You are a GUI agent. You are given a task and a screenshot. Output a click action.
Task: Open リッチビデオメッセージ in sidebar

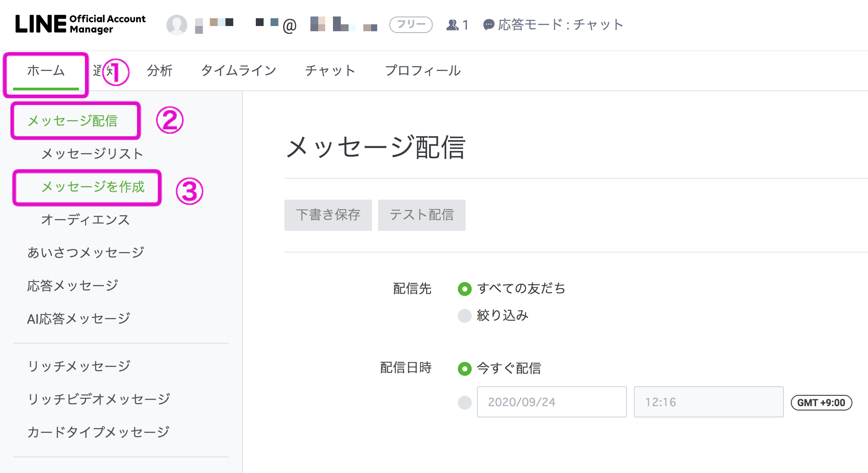pos(98,399)
